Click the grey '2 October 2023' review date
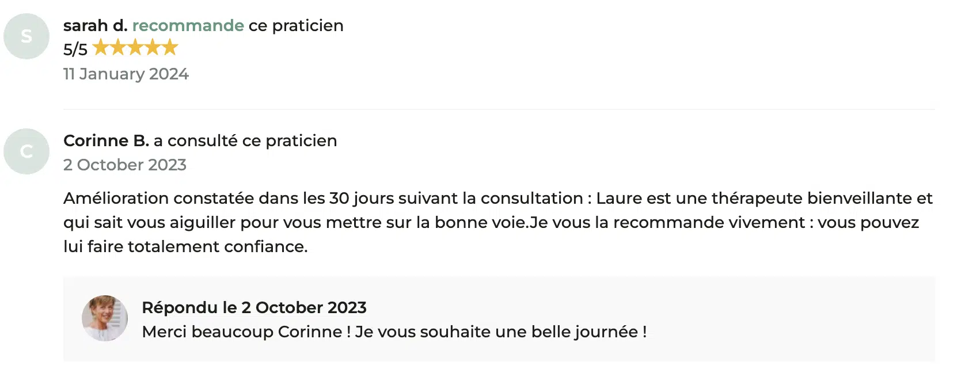The width and height of the screenshot is (980, 373). click(x=125, y=165)
